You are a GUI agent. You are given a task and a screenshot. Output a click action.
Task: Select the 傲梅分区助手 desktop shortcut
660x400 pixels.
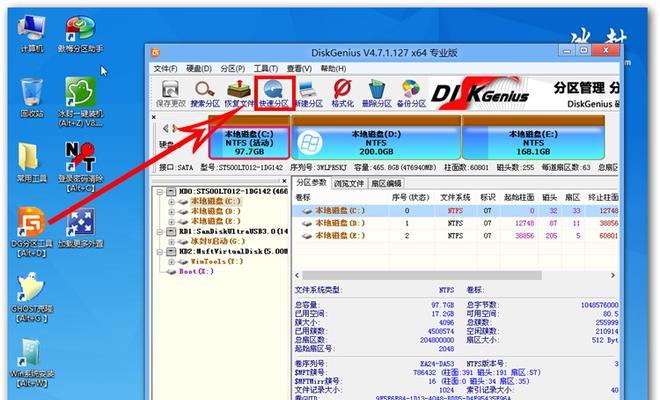click(x=80, y=34)
